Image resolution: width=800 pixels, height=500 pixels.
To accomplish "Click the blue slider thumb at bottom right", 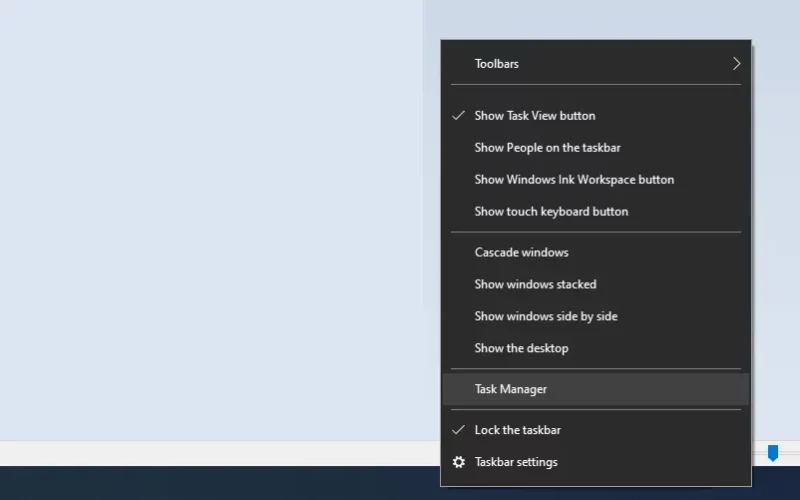I will (773, 453).
